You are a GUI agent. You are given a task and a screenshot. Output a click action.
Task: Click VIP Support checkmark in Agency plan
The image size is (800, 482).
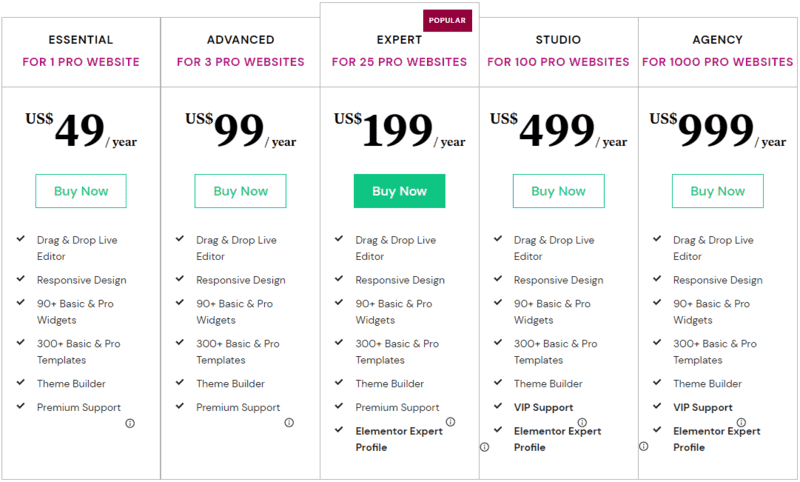coord(657,406)
